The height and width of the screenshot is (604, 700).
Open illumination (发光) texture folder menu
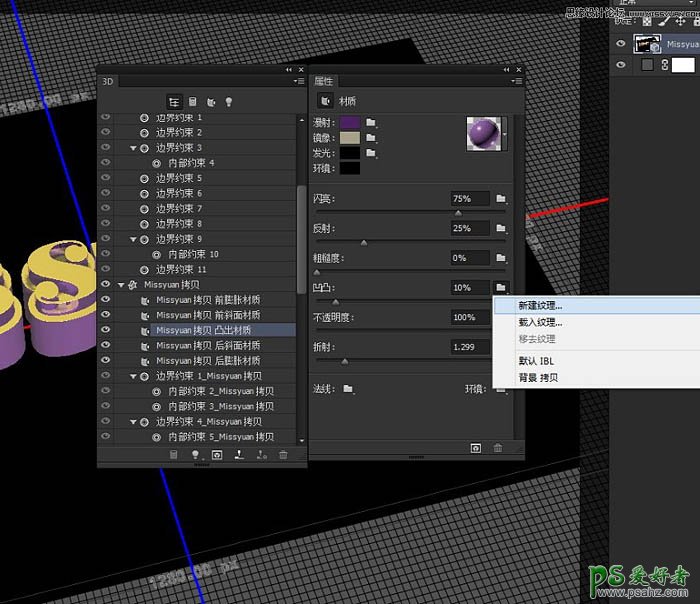point(371,153)
